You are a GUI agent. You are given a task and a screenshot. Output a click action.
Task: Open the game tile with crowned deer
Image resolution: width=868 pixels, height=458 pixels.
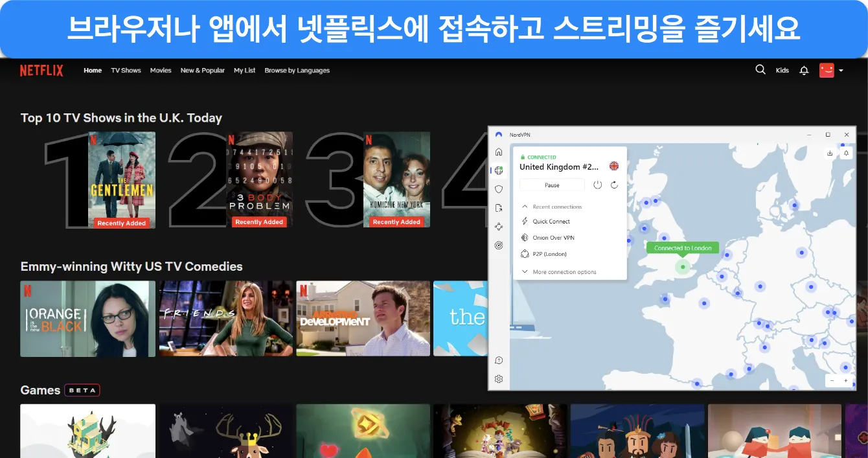[226, 431]
